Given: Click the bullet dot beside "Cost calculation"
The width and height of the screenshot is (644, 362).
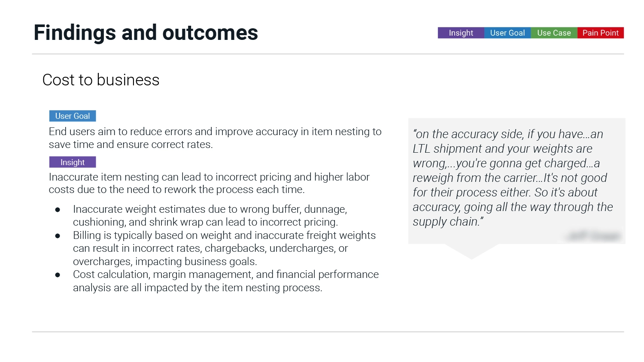Looking at the screenshot, I should click(58, 275).
